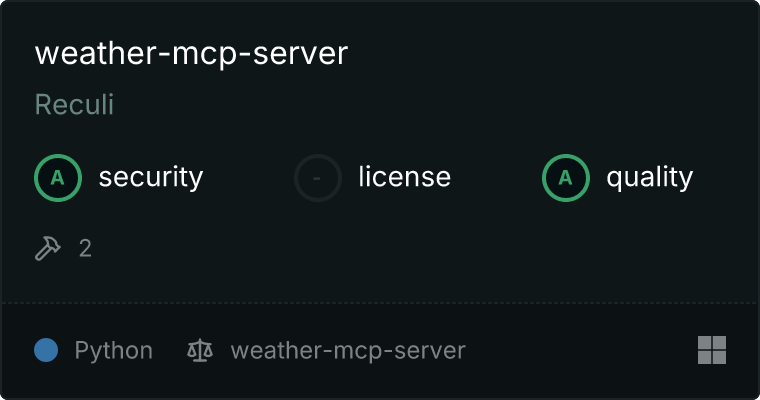Click the letter A inside security badge

point(58,178)
